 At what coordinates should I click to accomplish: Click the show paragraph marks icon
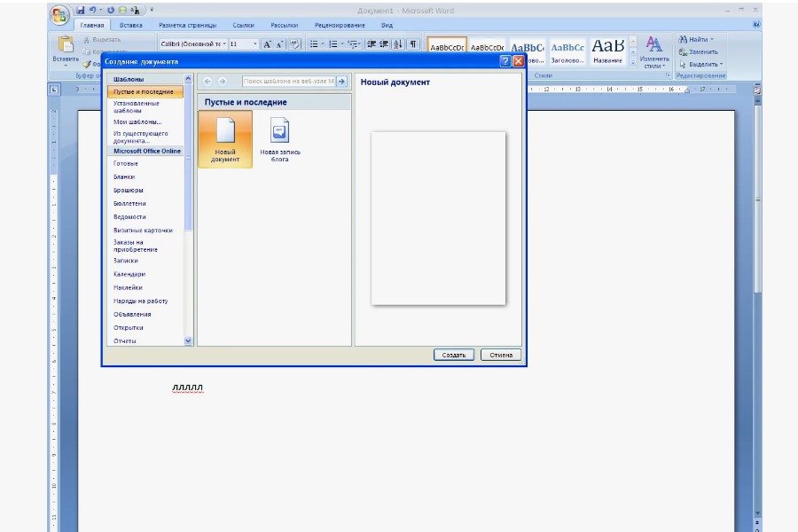(x=413, y=43)
